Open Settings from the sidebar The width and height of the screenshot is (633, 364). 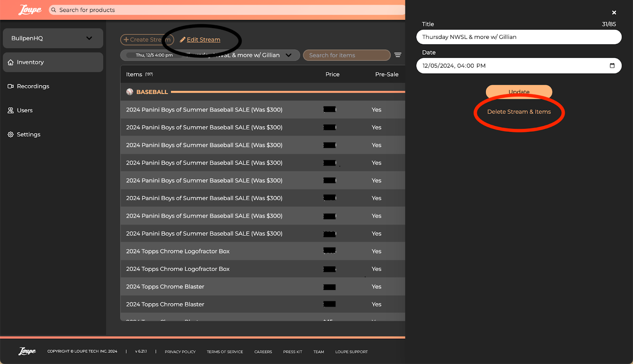[x=28, y=135]
